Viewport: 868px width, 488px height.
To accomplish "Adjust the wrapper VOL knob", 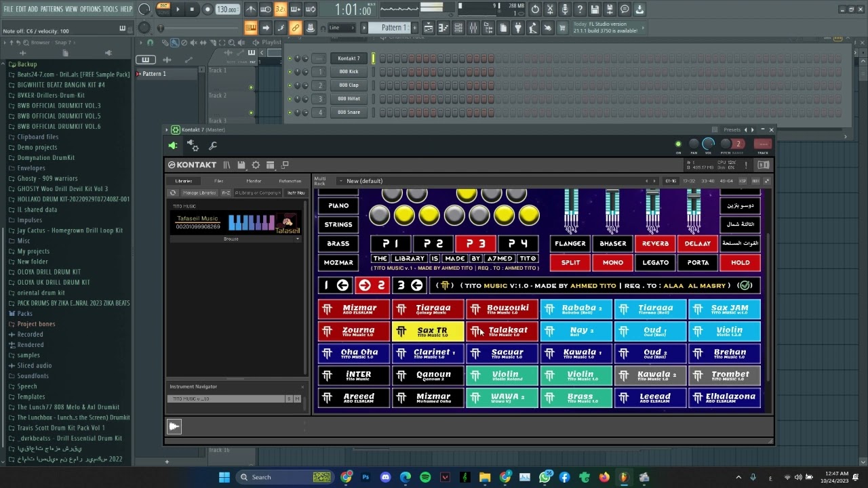I will click(709, 144).
